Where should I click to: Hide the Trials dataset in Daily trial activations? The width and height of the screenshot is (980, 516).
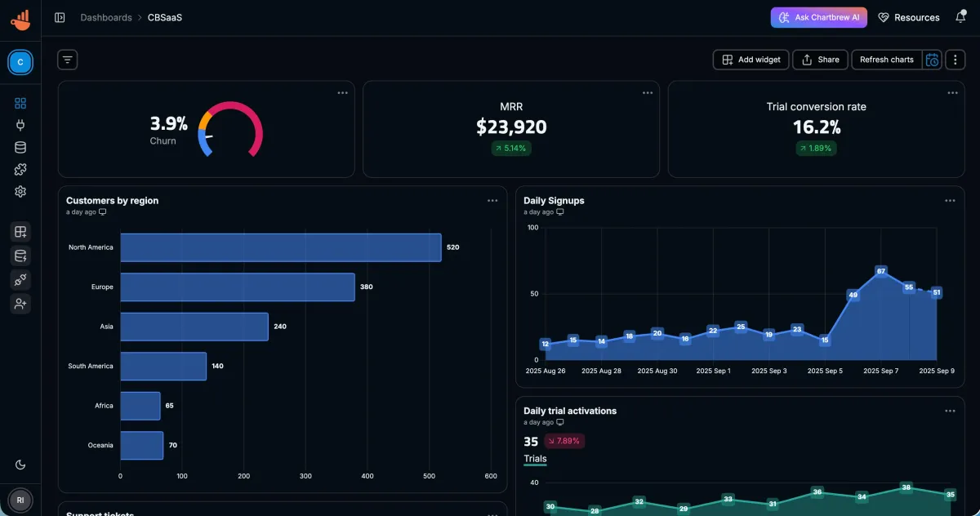point(535,458)
